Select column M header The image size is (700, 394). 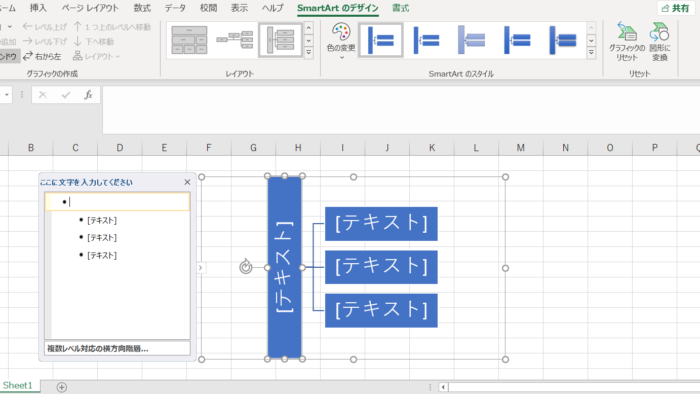point(521,148)
